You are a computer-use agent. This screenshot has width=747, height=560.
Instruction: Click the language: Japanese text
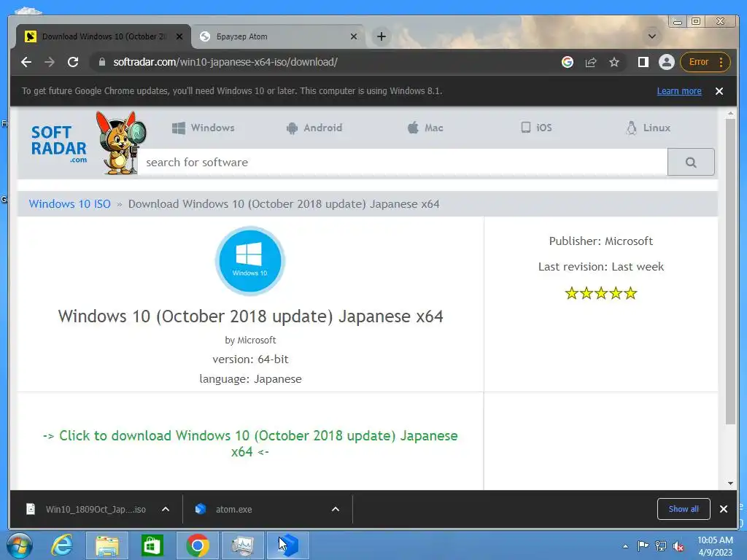(250, 379)
